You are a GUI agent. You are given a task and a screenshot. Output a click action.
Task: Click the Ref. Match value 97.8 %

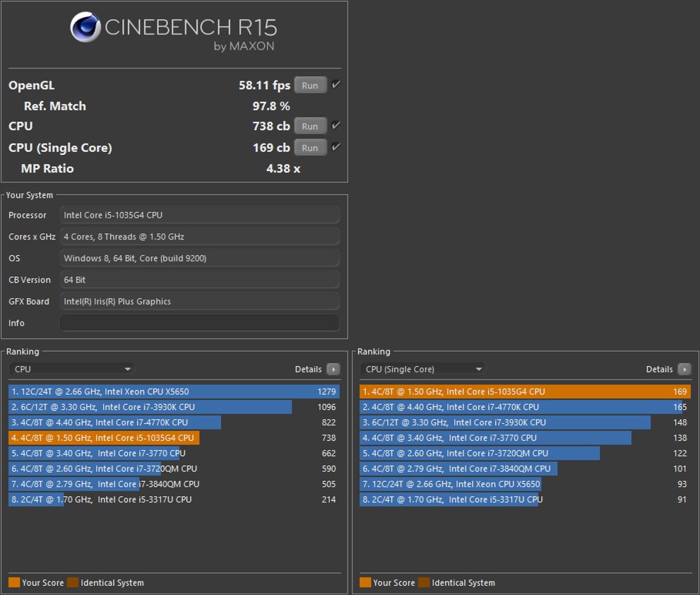point(271,106)
